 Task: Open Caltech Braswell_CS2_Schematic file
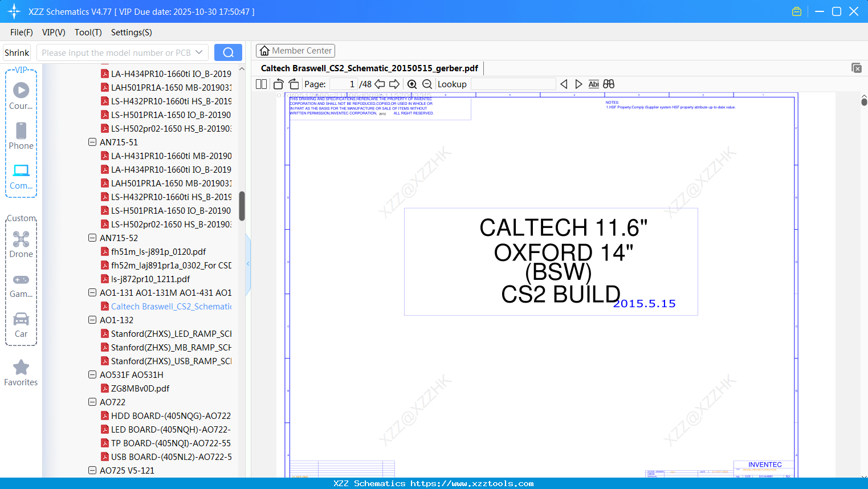(x=172, y=306)
